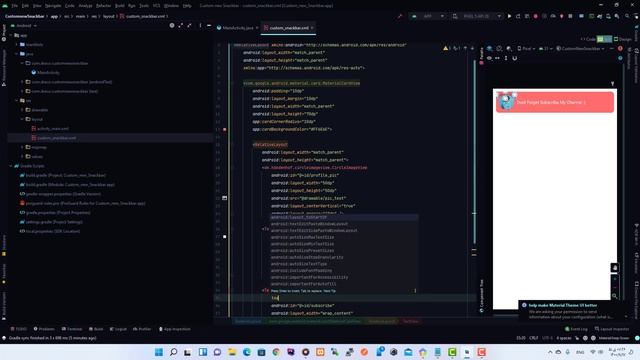Click Collapse All icon in Project panel
This screenshot has width=640, height=360.
(189, 25)
